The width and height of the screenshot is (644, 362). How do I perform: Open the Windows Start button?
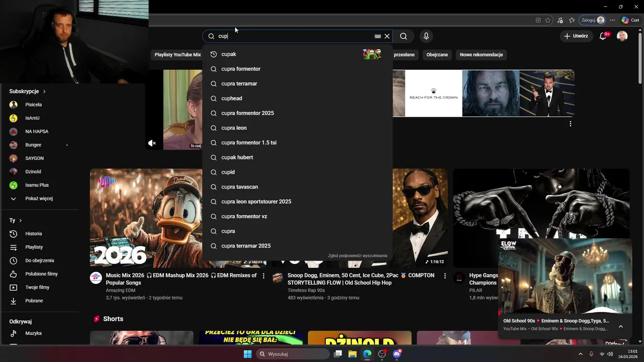coord(248,354)
